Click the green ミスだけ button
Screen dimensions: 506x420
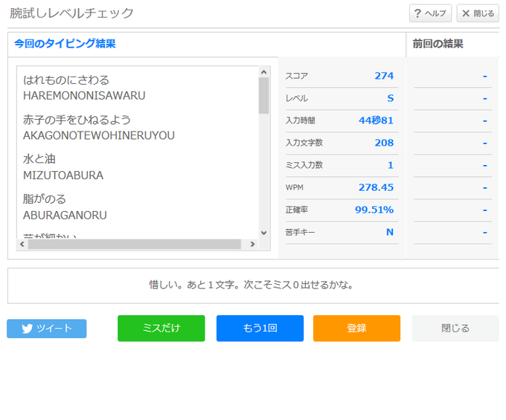(x=161, y=328)
